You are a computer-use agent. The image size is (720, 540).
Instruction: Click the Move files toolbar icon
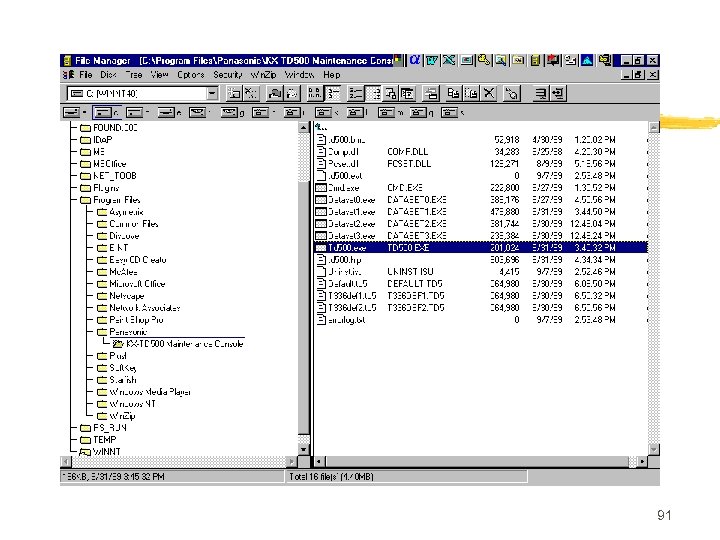[x=471, y=94]
